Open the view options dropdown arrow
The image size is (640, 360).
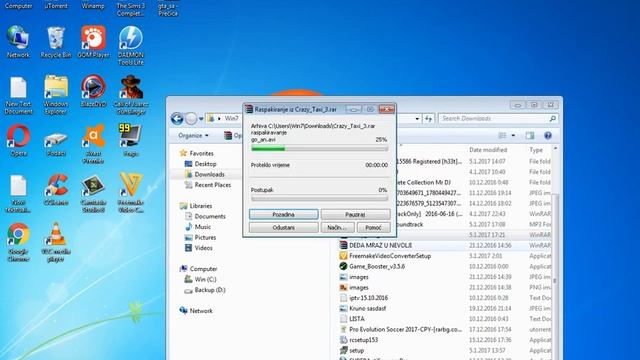513,135
